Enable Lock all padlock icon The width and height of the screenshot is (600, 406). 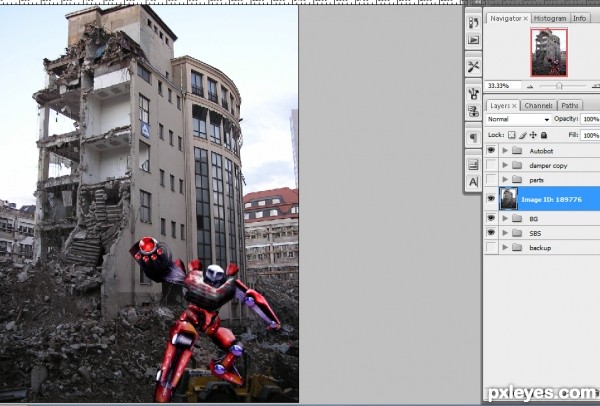(544, 135)
